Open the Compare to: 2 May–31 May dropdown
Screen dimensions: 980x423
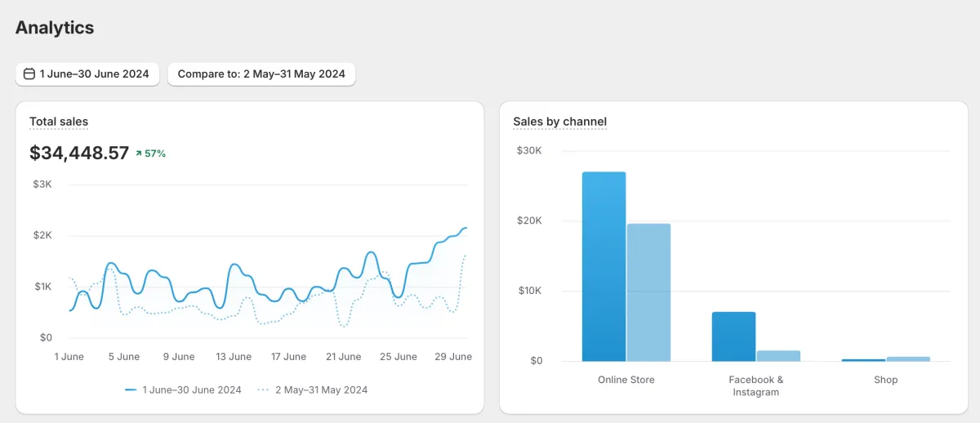[x=261, y=73]
